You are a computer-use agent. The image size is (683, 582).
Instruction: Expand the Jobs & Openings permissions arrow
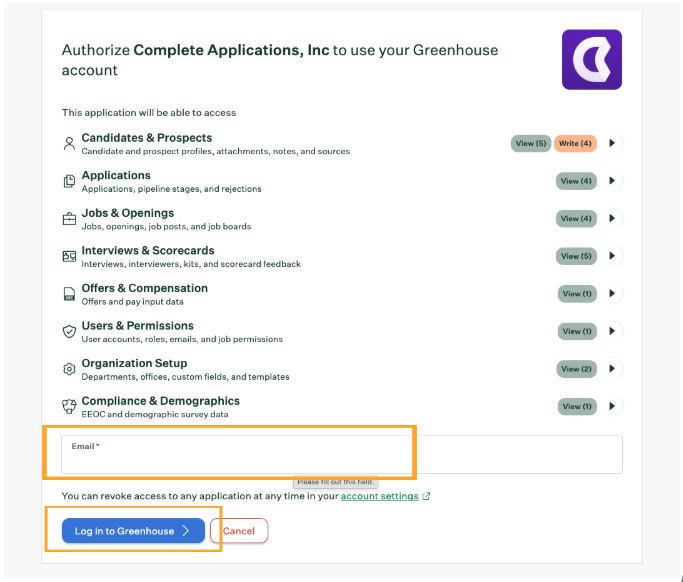(612, 218)
